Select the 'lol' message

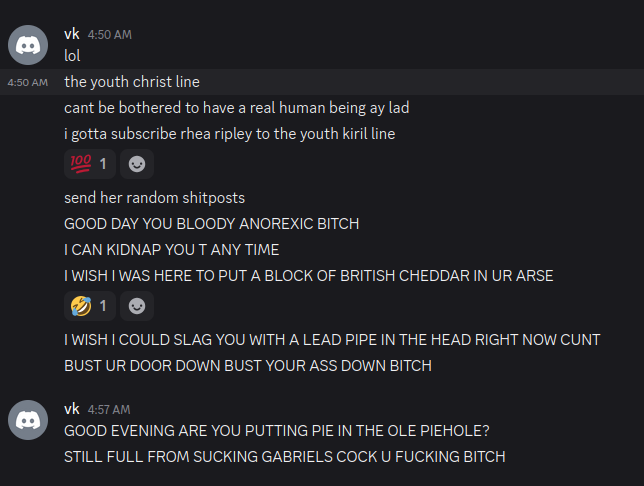click(x=72, y=56)
